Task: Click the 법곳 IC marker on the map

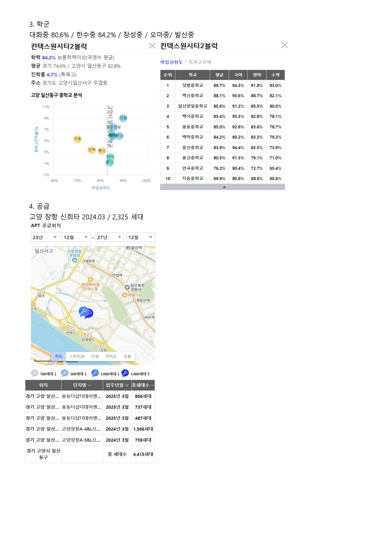Action: click(41, 291)
